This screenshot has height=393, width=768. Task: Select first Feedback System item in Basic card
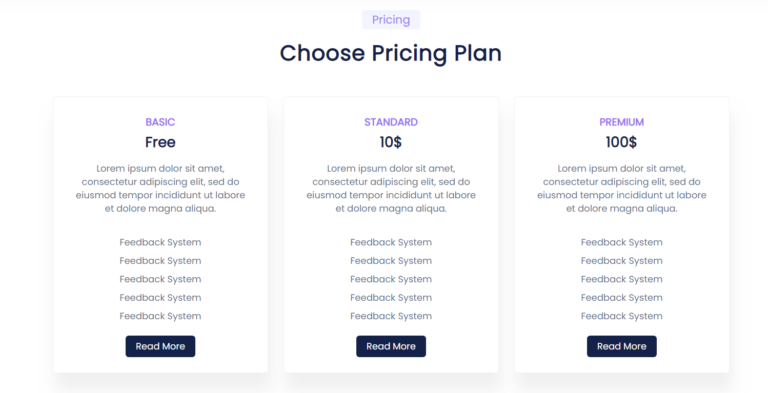[160, 242]
